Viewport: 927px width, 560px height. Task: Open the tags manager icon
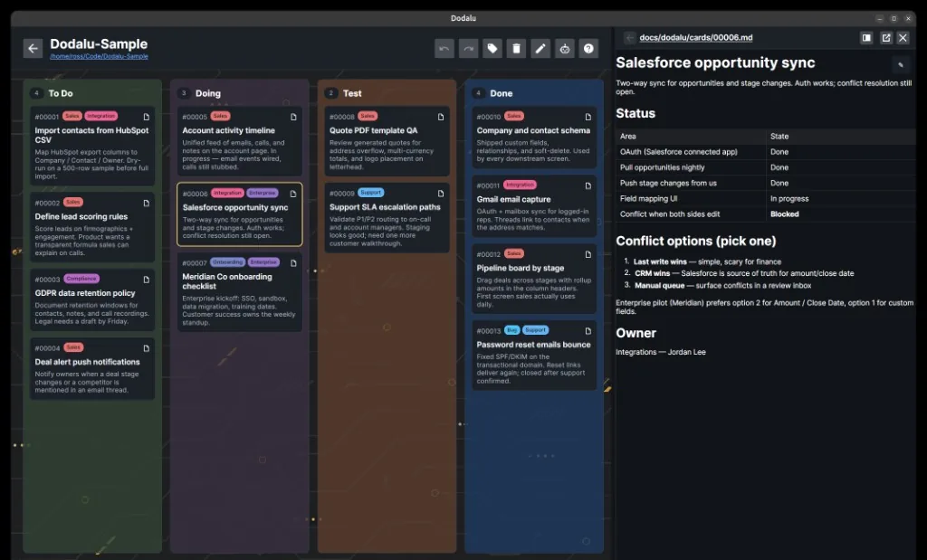click(492, 49)
